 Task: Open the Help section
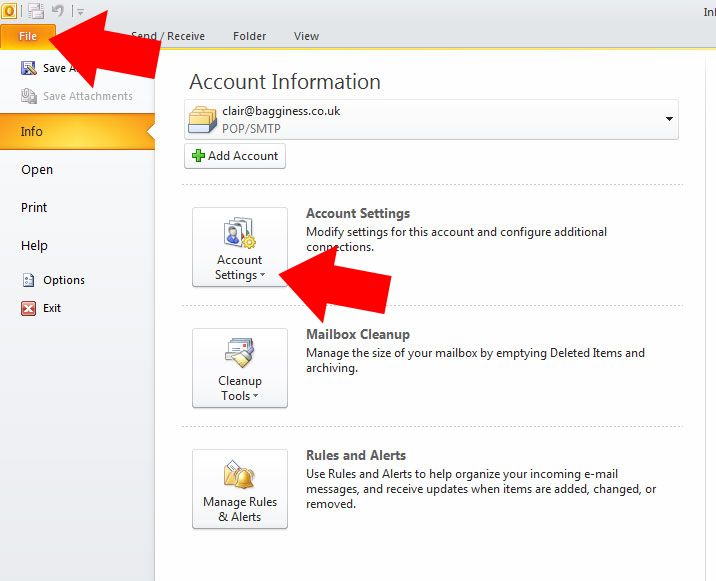(34, 245)
